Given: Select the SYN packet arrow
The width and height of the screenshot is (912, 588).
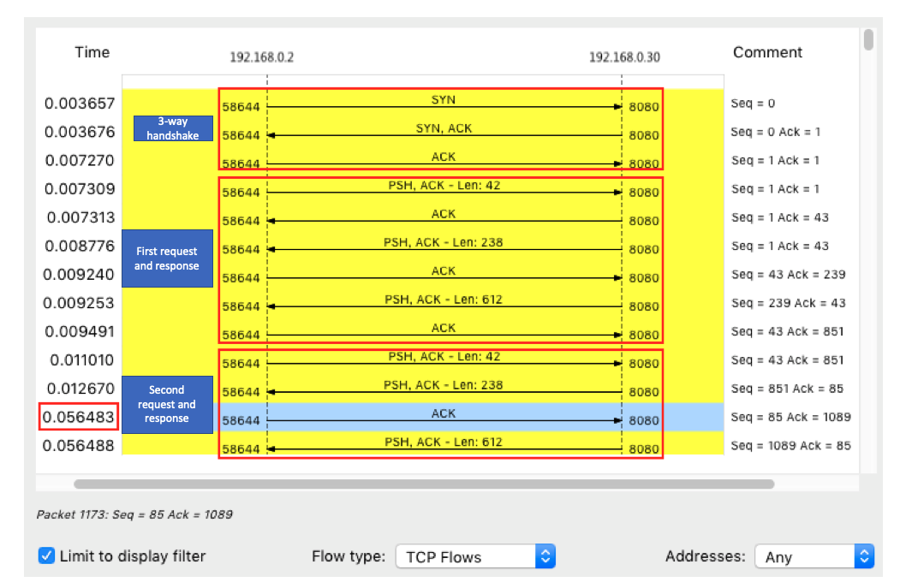Looking at the screenshot, I should 443,104.
